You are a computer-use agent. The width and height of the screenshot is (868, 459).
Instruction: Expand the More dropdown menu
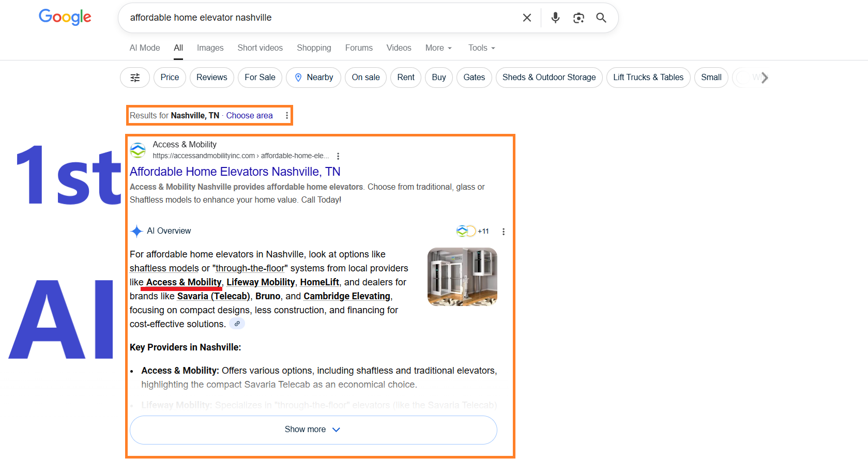[x=438, y=48]
